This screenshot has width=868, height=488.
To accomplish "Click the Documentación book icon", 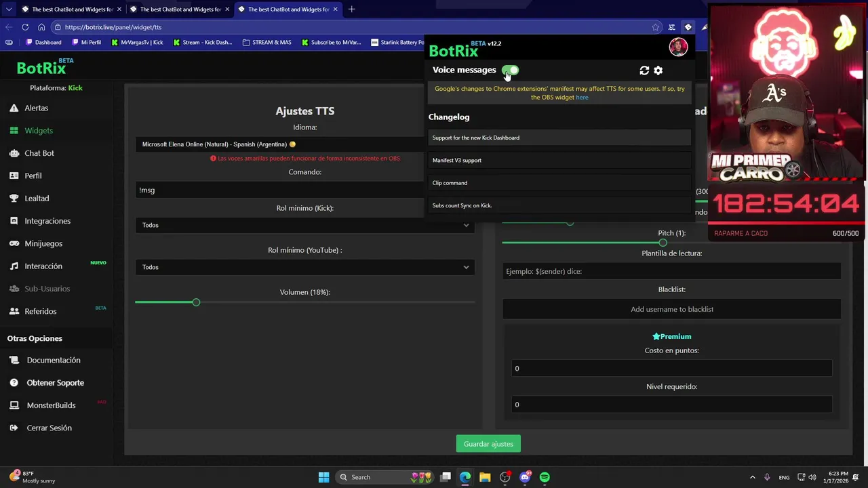I will click(x=14, y=360).
